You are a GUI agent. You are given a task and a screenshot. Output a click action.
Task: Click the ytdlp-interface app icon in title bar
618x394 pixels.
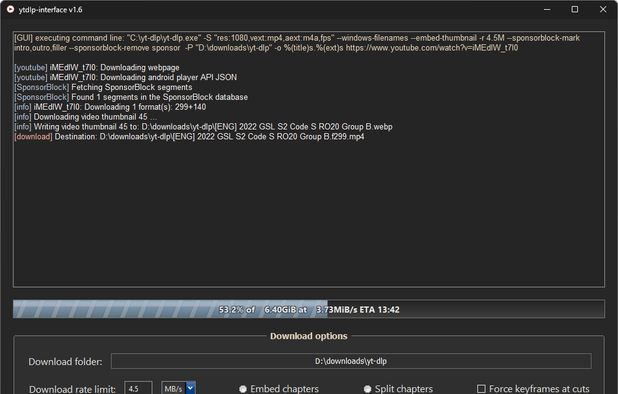coord(11,9)
